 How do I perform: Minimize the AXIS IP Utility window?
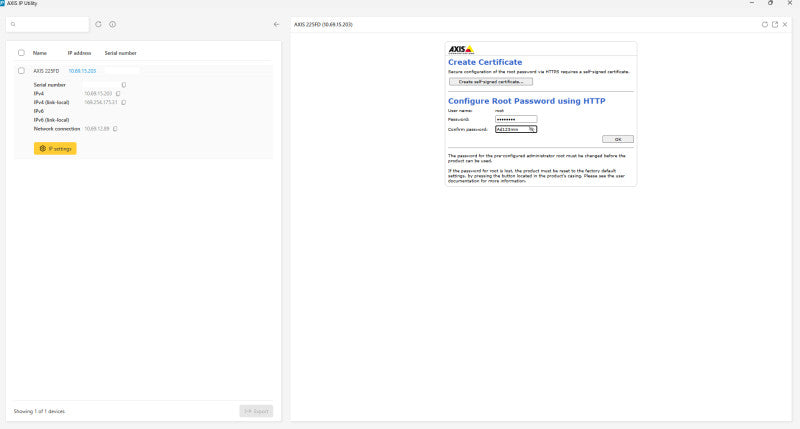tap(752, 3)
